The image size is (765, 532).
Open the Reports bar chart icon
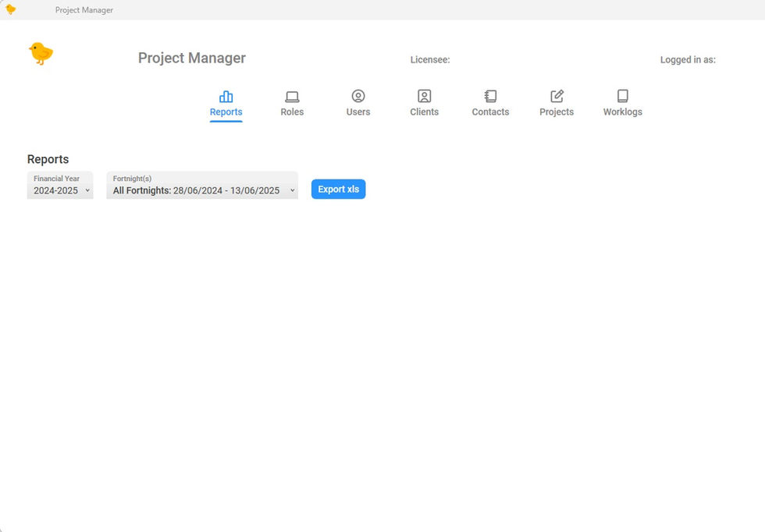tap(226, 95)
